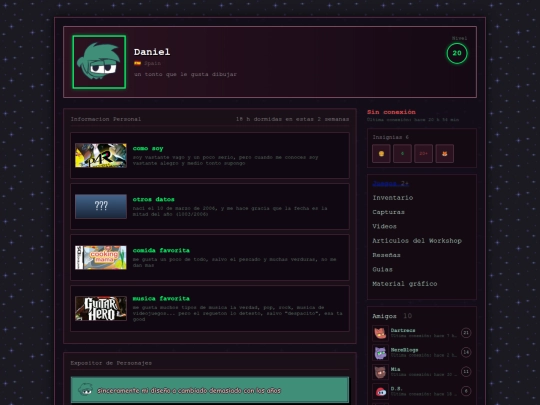Open Artículos del Workshop

pyautogui.click(x=417, y=241)
